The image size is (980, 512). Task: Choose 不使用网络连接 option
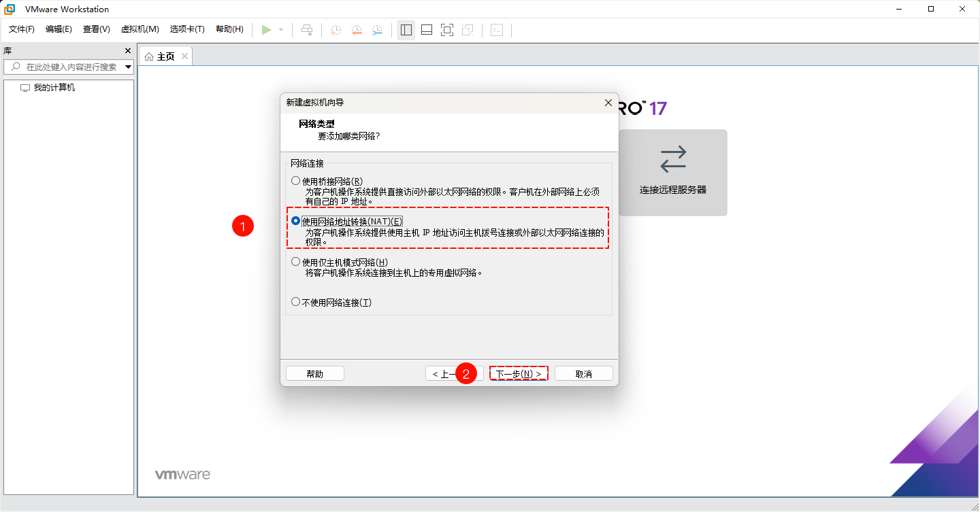(295, 301)
